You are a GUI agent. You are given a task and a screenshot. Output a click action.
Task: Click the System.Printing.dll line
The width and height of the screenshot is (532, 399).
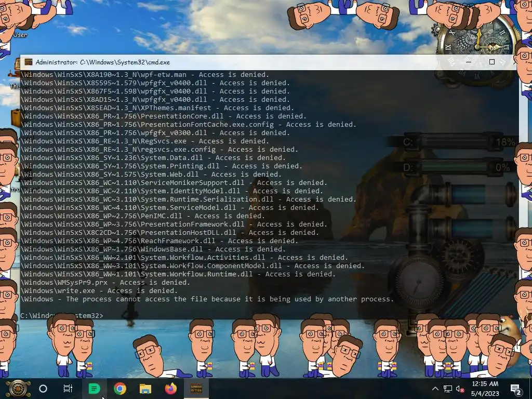click(162, 166)
